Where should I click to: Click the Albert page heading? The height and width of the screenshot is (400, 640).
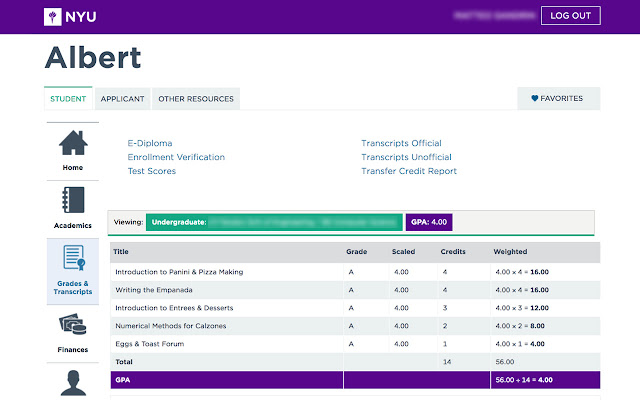tap(93, 58)
